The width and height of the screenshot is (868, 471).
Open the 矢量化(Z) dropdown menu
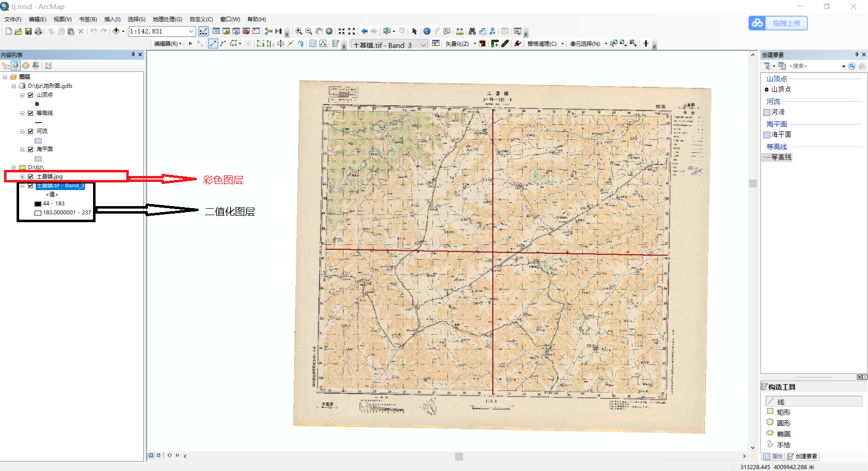tap(460, 44)
